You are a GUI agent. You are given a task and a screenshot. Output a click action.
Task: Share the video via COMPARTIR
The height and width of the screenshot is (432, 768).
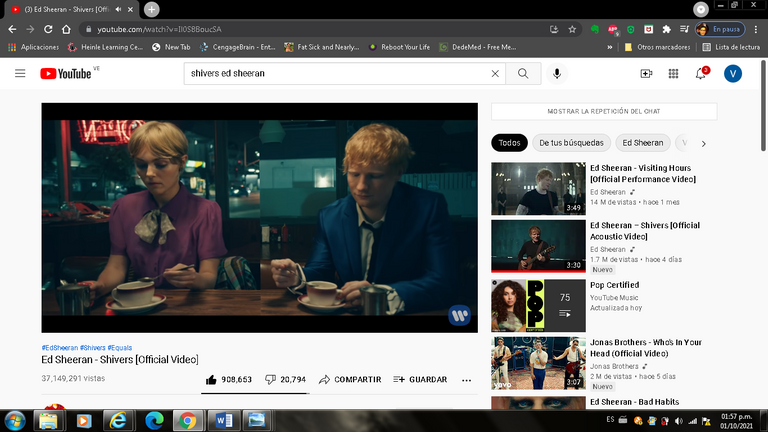point(350,380)
